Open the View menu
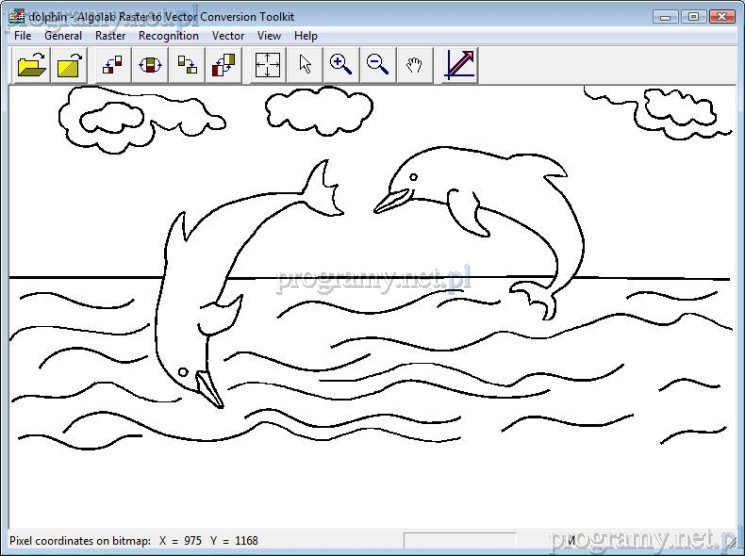Image resolution: width=745 pixels, height=556 pixels. [269, 36]
